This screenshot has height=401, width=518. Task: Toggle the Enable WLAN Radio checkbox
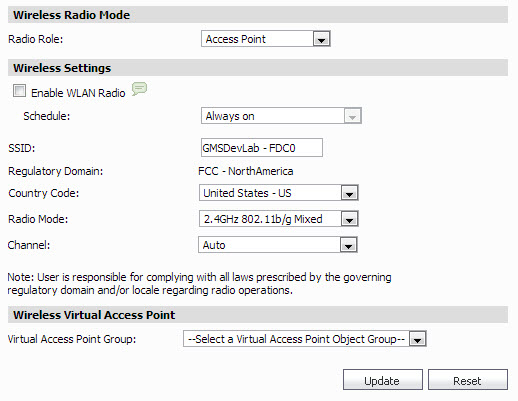tap(19, 91)
